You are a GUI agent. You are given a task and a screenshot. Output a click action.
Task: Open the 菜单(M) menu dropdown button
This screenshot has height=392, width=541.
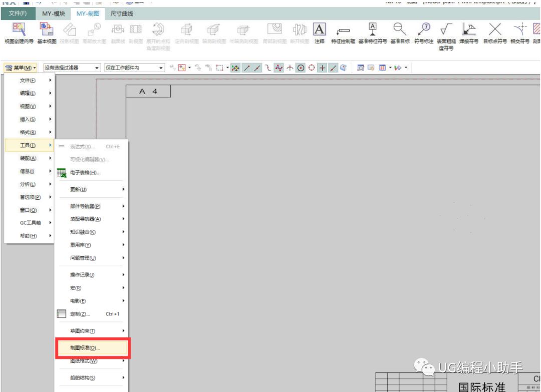[21, 68]
